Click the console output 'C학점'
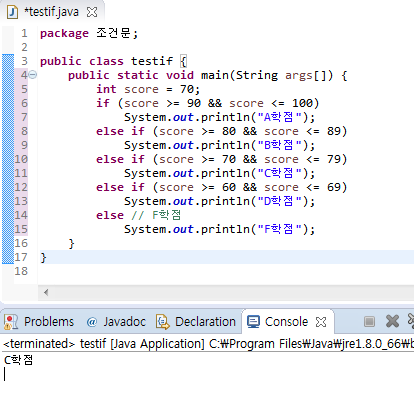Viewport: 414px width, 399px height. [18, 360]
